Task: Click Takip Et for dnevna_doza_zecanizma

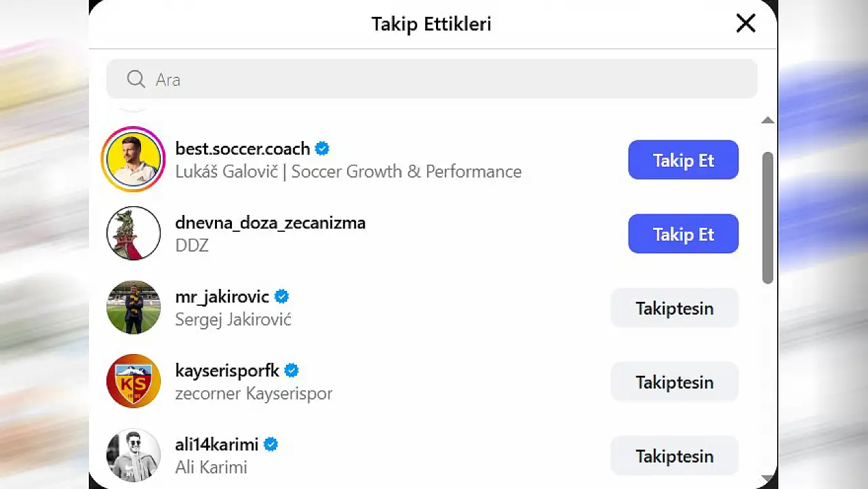Action: (683, 233)
